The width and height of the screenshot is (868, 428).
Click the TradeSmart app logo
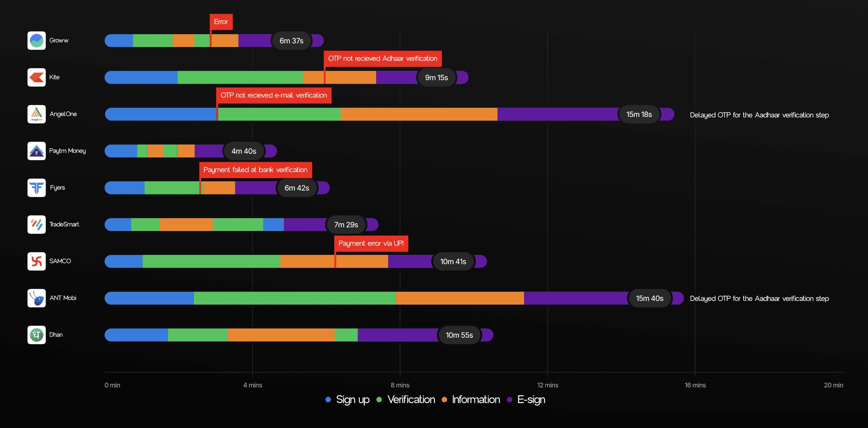point(36,224)
